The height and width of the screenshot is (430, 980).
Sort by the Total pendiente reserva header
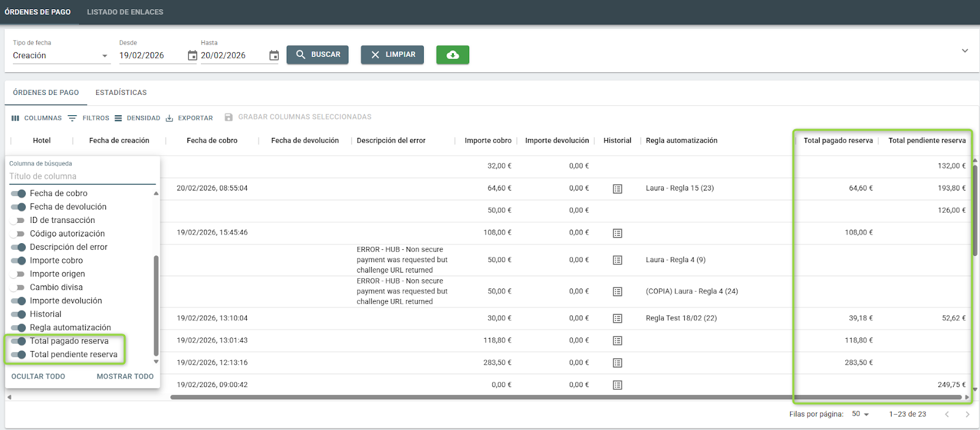coord(927,141)
